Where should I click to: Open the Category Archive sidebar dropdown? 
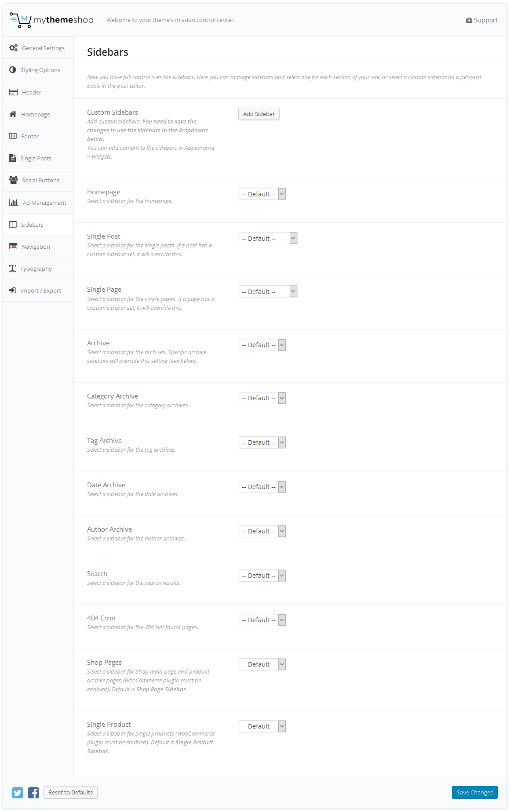click(262, 398)
